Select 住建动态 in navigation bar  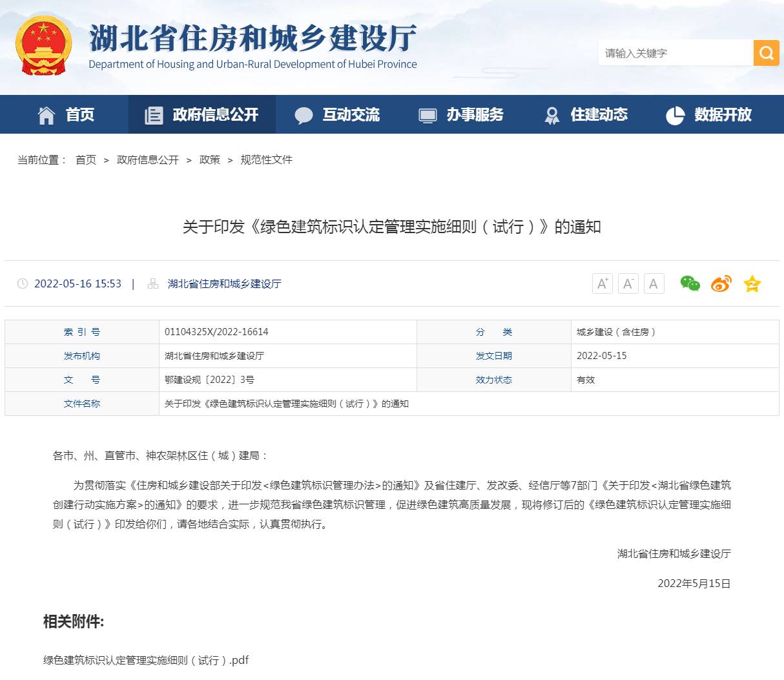[x=586, y=115]
